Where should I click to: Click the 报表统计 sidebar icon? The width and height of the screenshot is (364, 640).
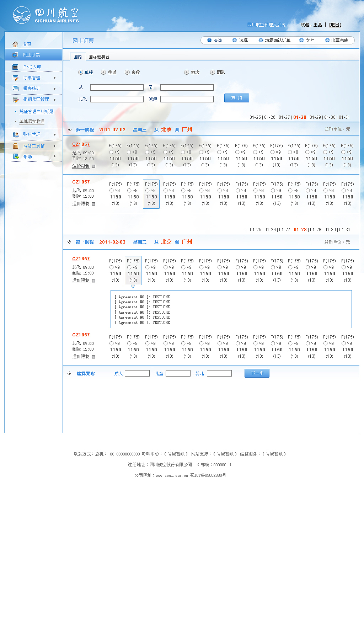(15, 89)
